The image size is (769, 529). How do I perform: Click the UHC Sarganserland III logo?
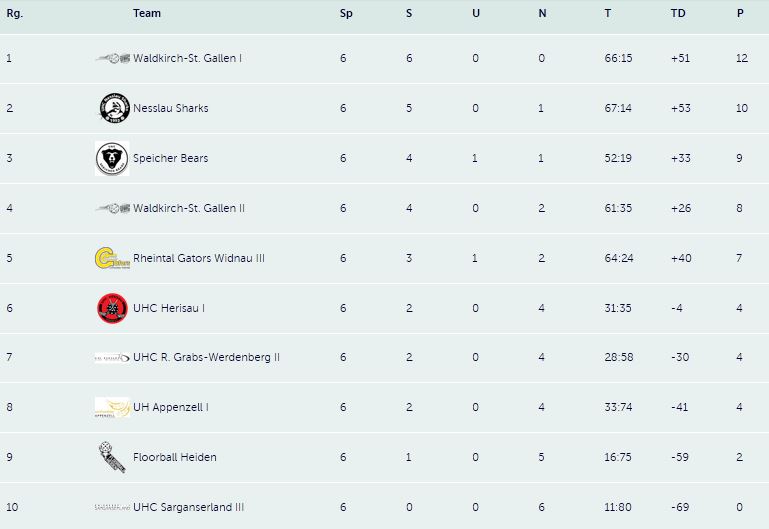pos(112,507)
